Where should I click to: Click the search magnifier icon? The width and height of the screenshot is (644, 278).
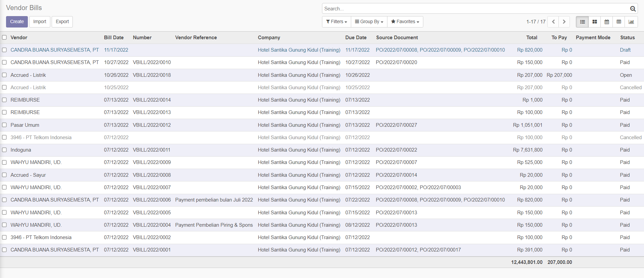(x=633, y=9)
